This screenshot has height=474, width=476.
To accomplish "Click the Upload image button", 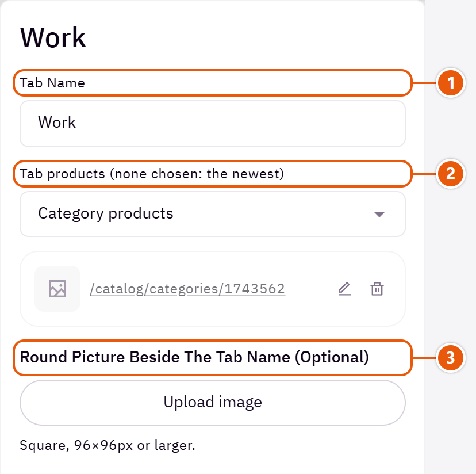I will [x=213, y=403].
